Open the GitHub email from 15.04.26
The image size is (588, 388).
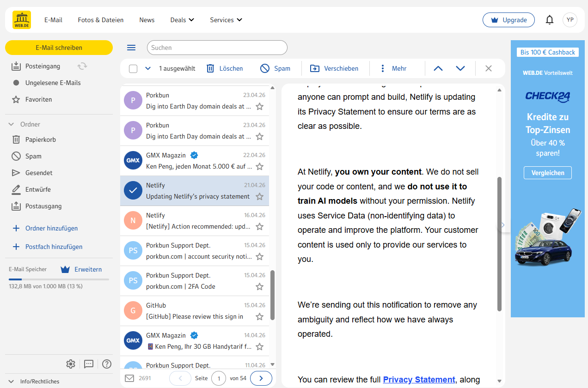195,311
